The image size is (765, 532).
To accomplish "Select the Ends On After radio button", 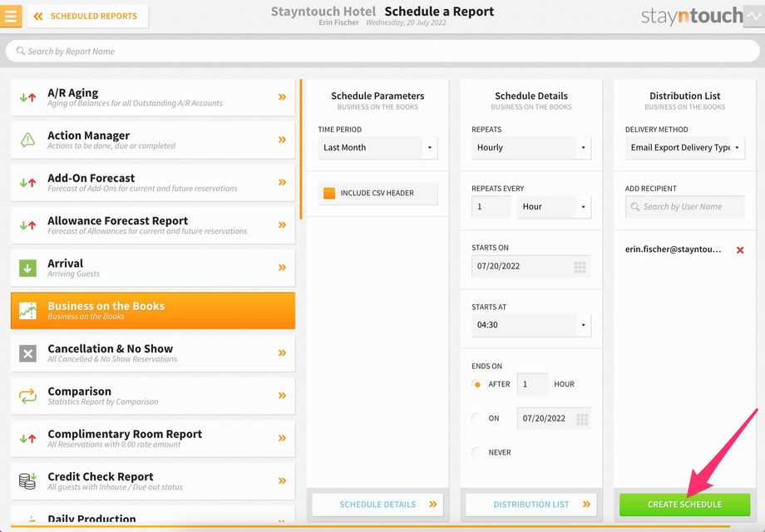I will pos(477,384).
